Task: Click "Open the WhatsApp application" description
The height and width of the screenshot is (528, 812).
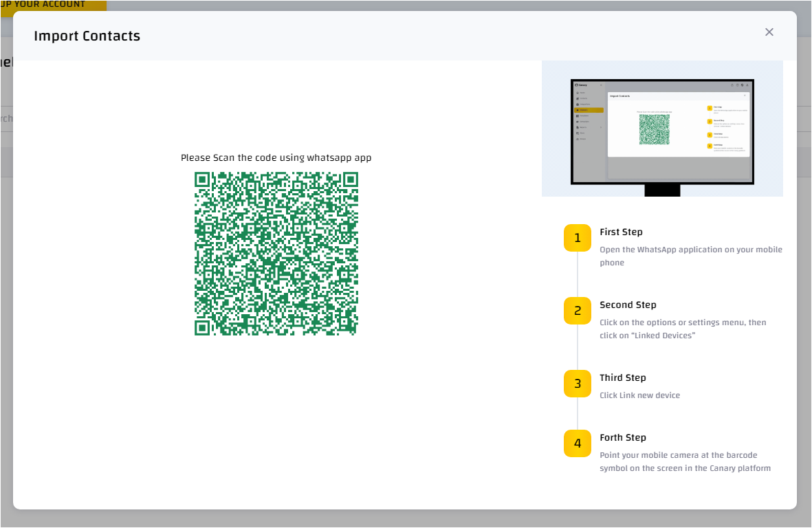Action: 691,256
